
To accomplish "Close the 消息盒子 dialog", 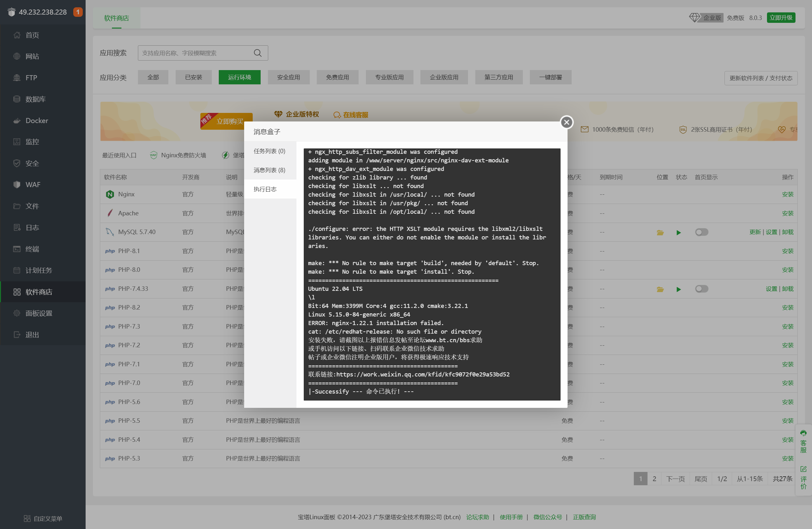I will click(566, 122).
